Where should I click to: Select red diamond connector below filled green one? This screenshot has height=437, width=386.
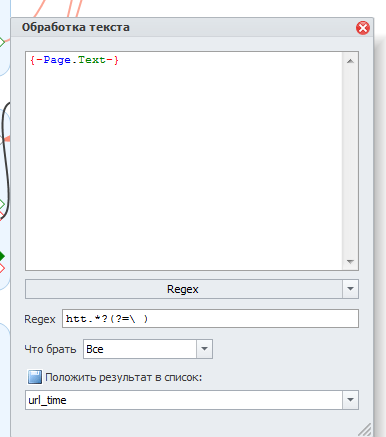pyautogui.click(x=2, y=268)
